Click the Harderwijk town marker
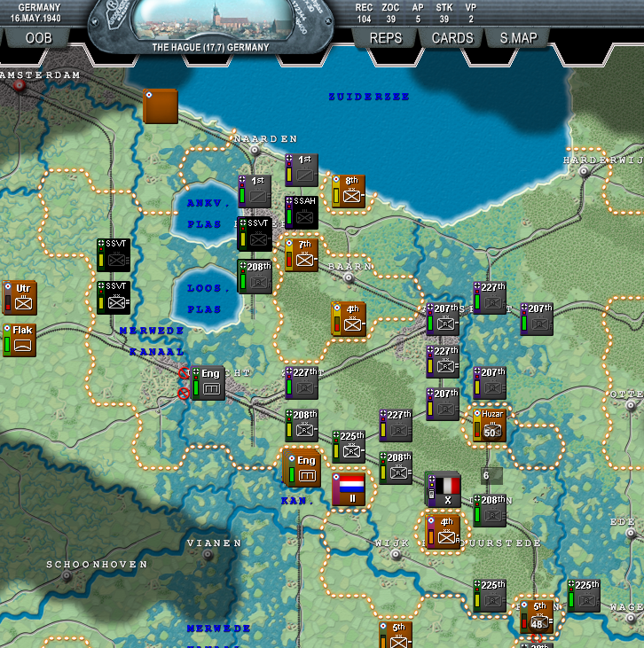The width and height of the screenshot is (644, 648). (x=584, y=171)
